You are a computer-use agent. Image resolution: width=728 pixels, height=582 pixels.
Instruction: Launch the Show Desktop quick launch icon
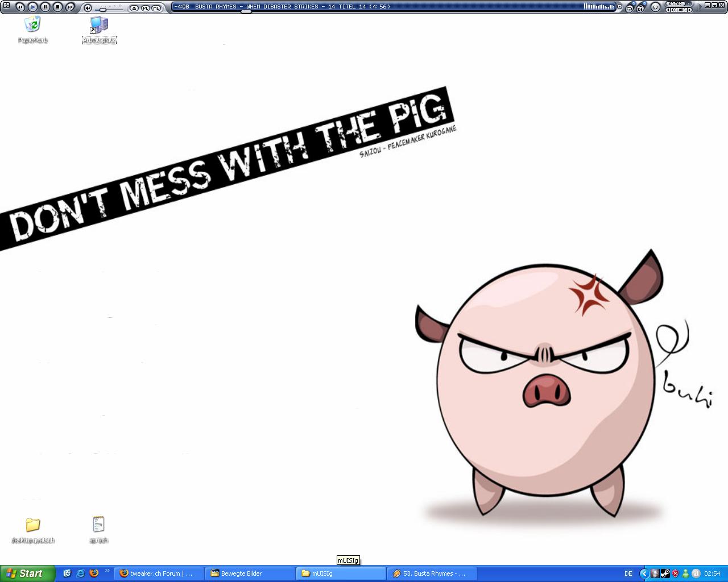[67, 573]
